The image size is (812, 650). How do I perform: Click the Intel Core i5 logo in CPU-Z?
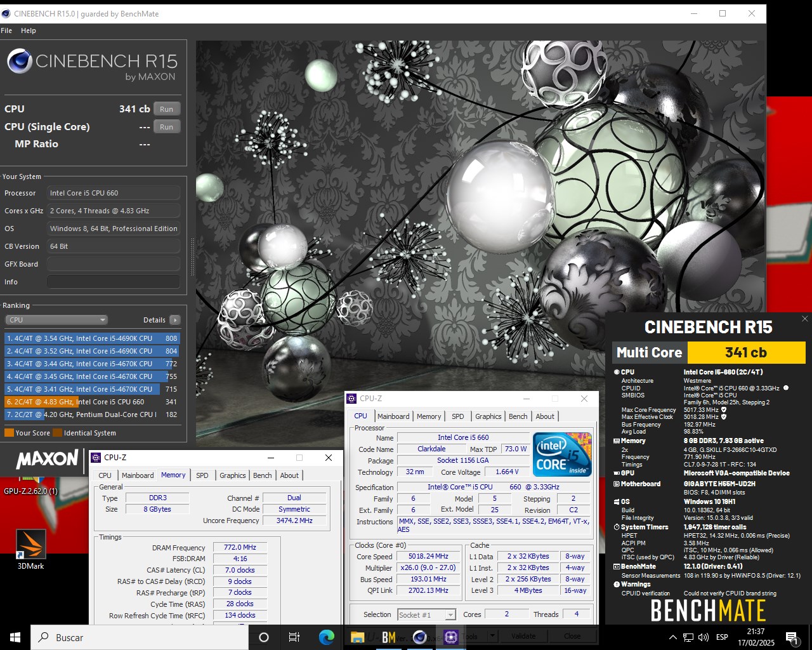(x=563, y=454)
